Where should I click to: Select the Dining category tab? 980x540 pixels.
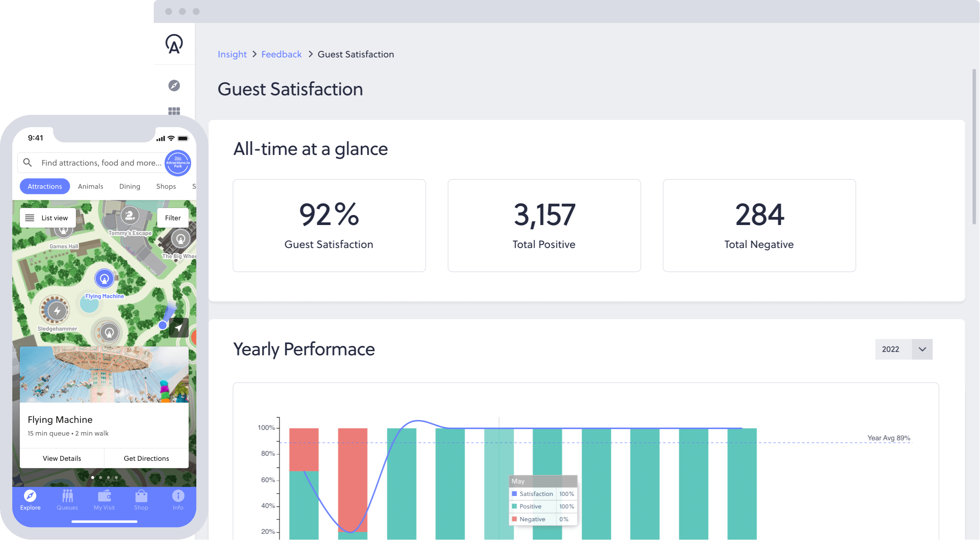tap(130, 186)
